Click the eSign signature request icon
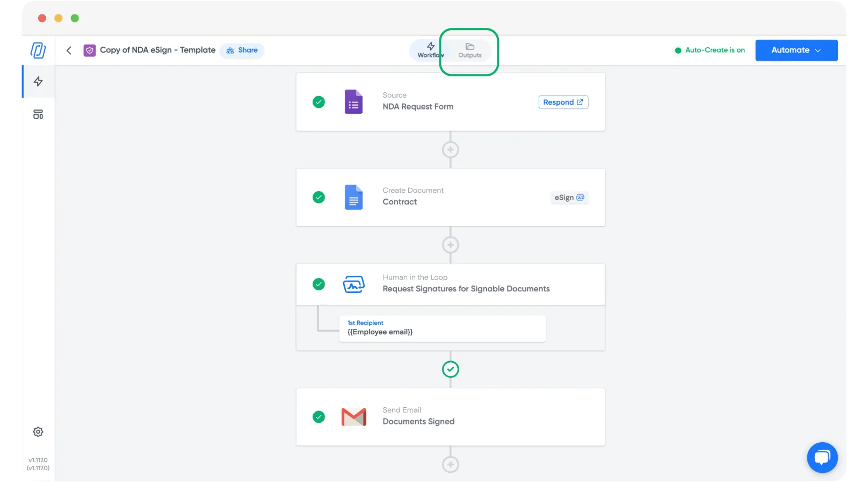 point(353,284)
